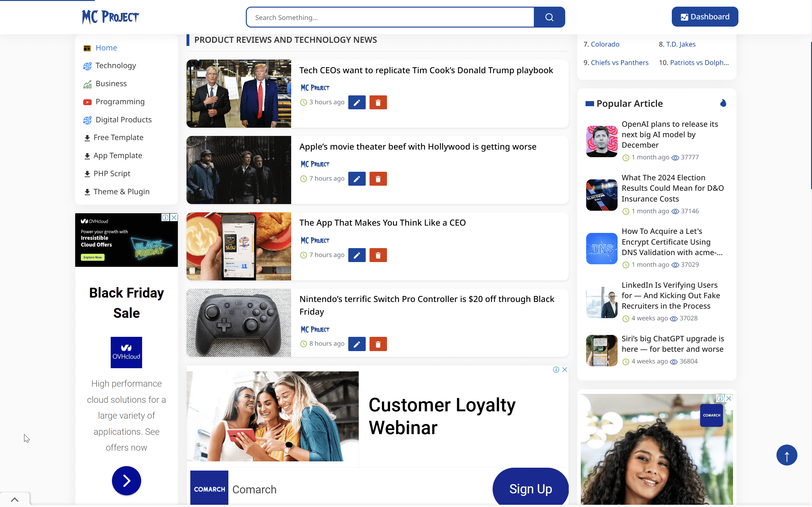Click the scroll-to-top arrow button
The image size is (812, 507).
point(787,455)
